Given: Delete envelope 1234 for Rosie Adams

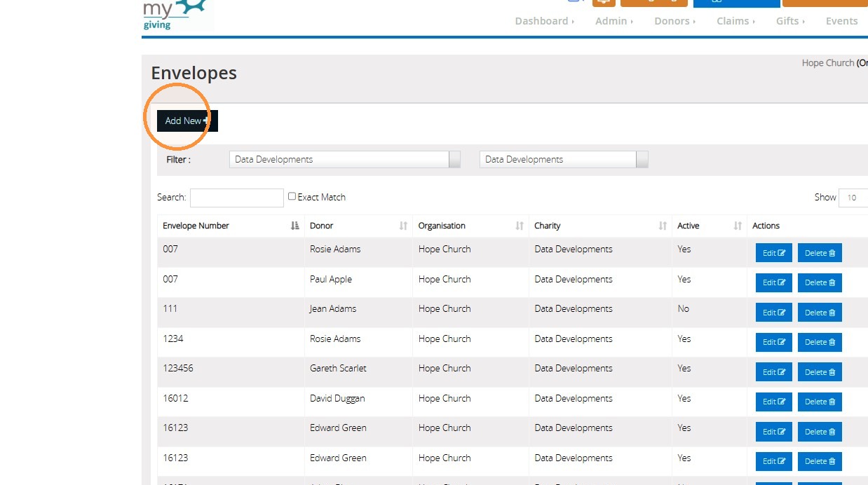Looking at the screenshot, I should coord(820,342).
